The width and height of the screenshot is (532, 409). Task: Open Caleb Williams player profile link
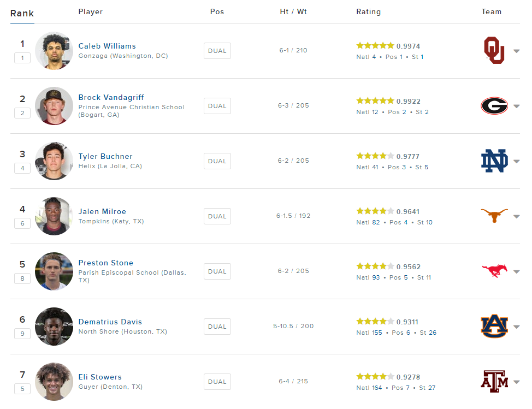(107, 46)
